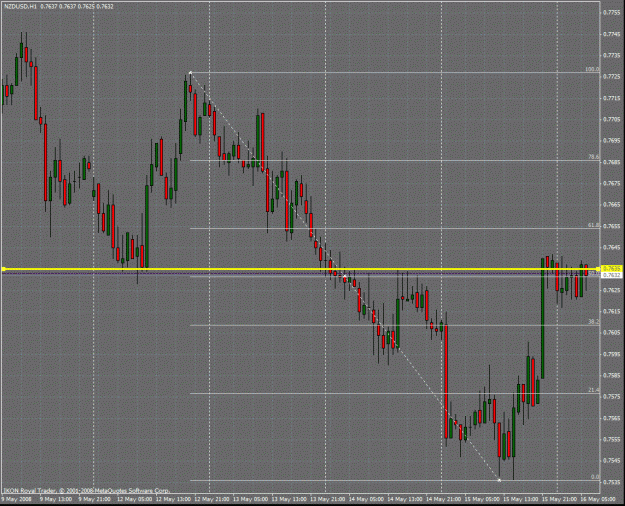Click the Fibonacci 0.0 level label
The width and height of the screenshot is (625, 506).
[x=595, y=477]
